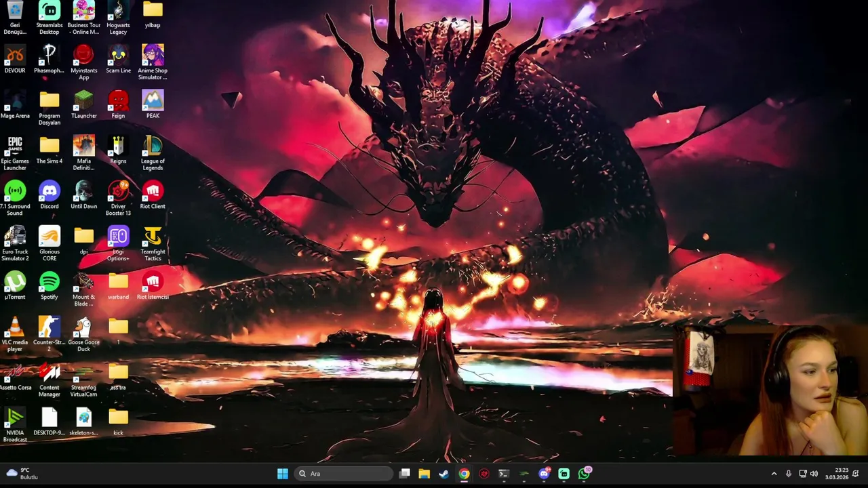The width and height of the screenshot is (868, 488).
Task: Open the Program Dosyaları folder
Action: pos(50,108)
